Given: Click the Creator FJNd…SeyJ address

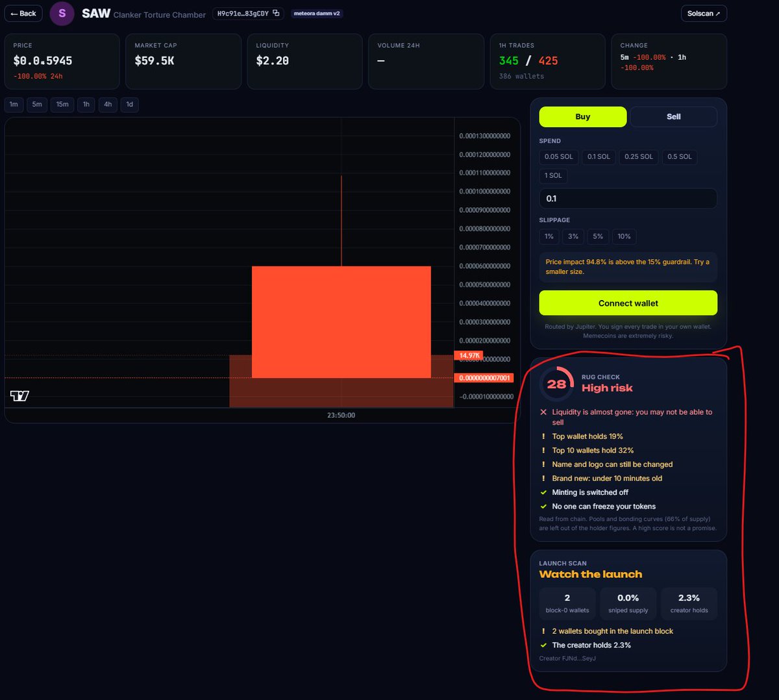Looking at the screenshot, I should coord(567,658).
